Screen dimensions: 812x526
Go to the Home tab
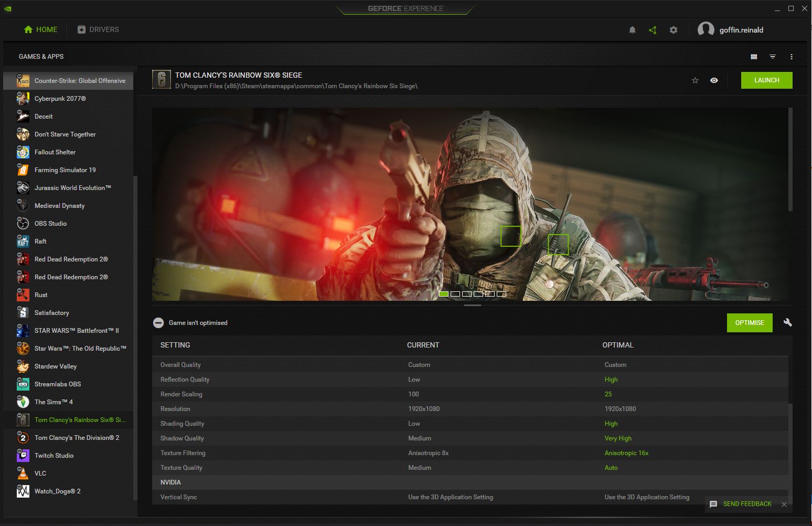[x=41, y=29]
